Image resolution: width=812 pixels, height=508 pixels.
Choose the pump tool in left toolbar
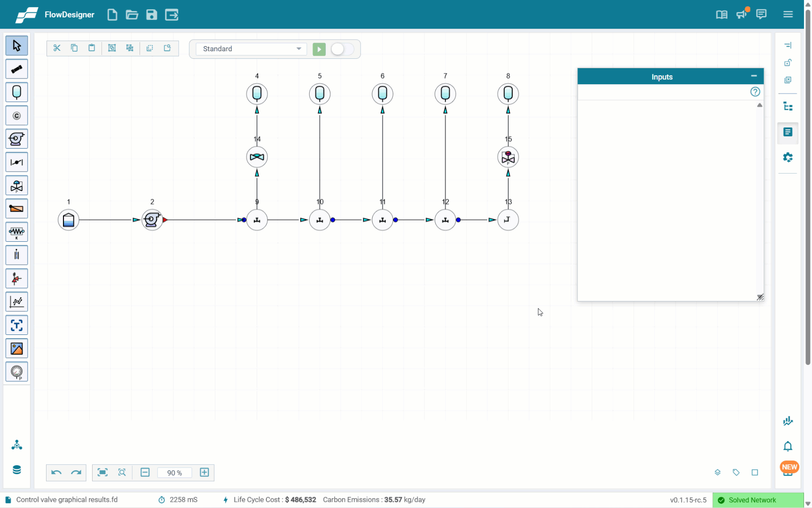[x=16, y=139]
